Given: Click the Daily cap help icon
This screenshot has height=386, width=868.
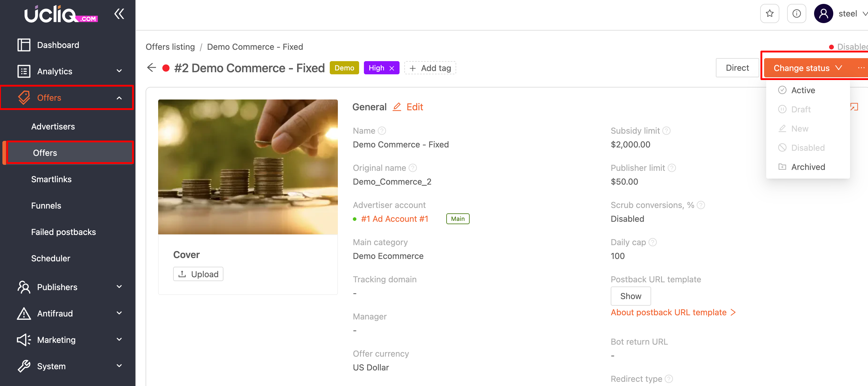Looking at the screenshot, I should click(x=653, y=242).
